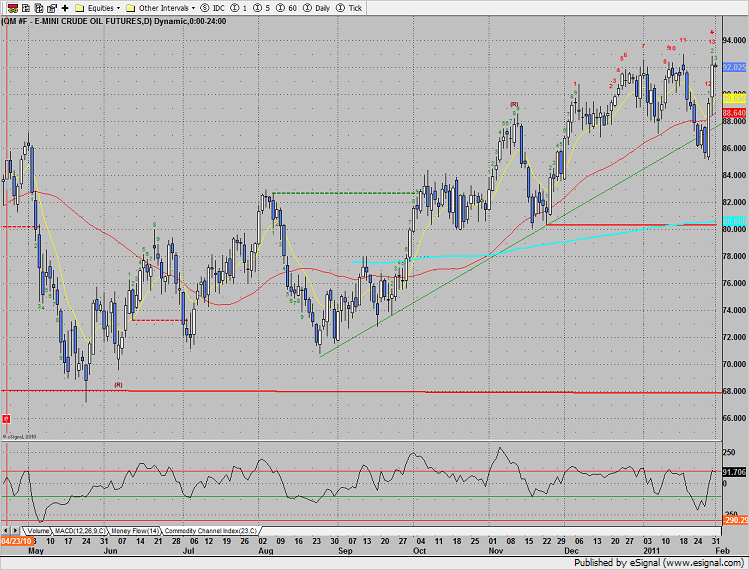
Task: Select the IDC symbol shortcut
Action: click(213, 8)
